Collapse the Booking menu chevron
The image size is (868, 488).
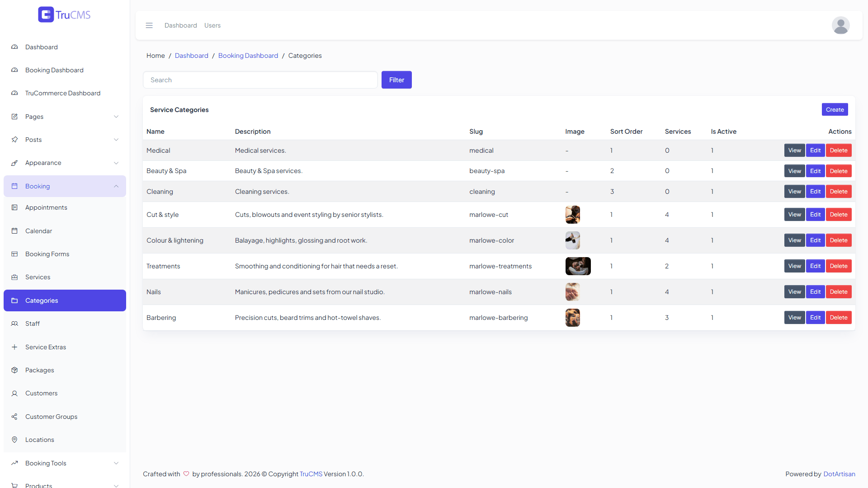[x=116, y=186]
